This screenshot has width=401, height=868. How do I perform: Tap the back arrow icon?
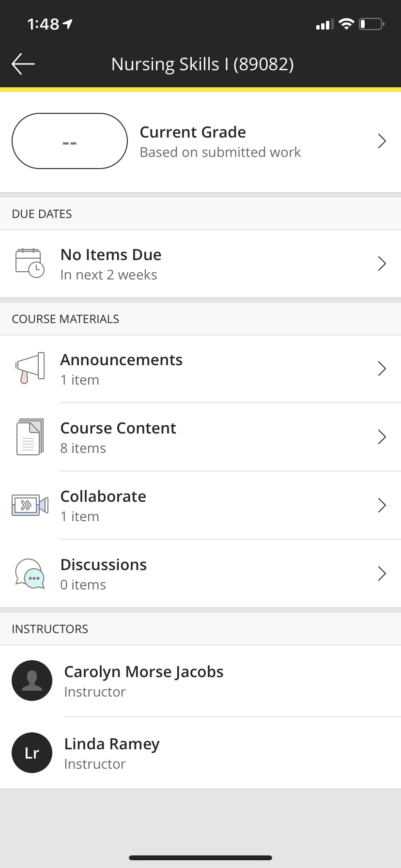tap(23, 64)
